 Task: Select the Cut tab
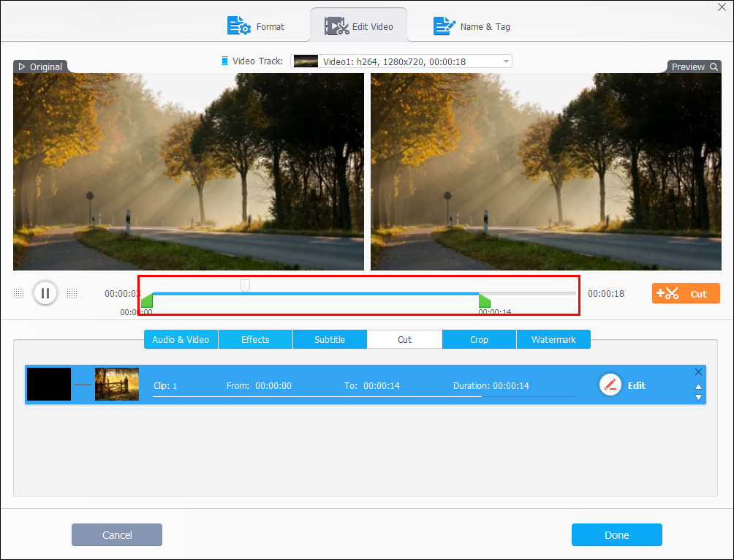pyautogui.click(x=404, y=339)
